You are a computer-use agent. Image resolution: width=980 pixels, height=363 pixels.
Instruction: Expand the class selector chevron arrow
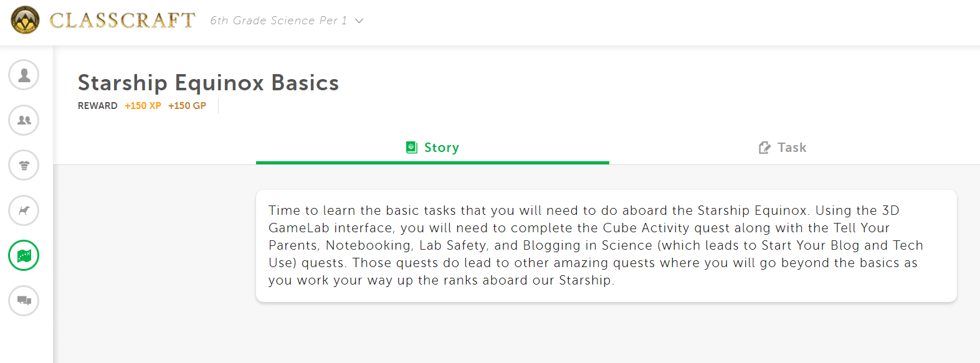[359, 21]
